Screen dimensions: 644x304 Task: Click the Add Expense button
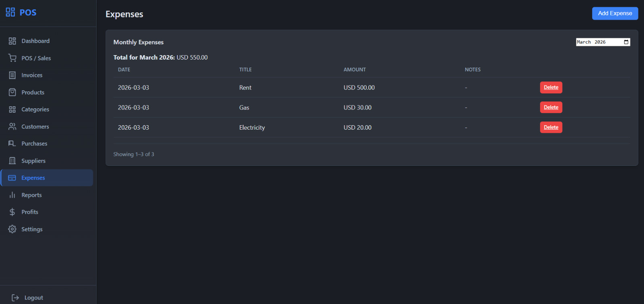coord(615,13)
